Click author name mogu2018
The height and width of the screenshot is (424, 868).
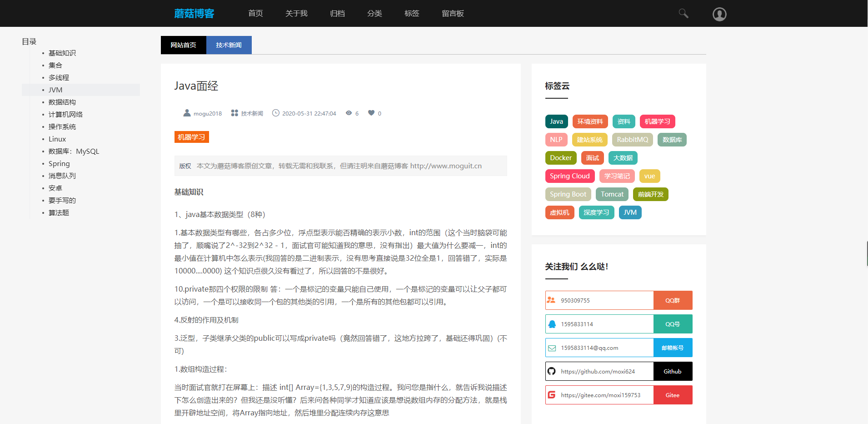pyautogui.click(x=208, y=113)
